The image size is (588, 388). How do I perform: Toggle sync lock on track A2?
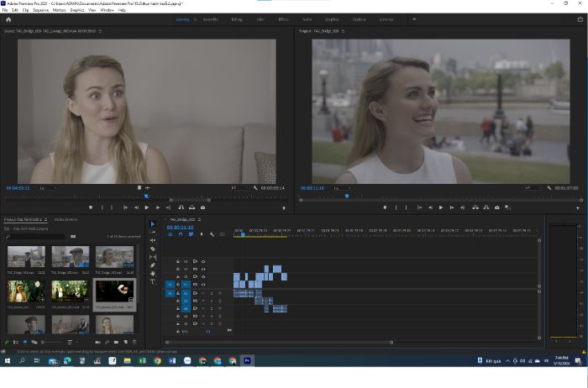pyautogui.click(x=195, y=301)
